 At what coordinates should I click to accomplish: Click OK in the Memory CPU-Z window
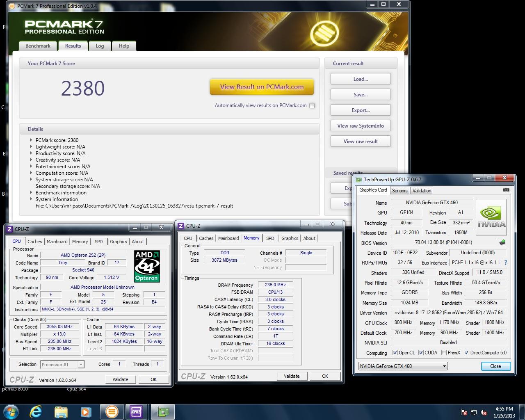(325, 376)
